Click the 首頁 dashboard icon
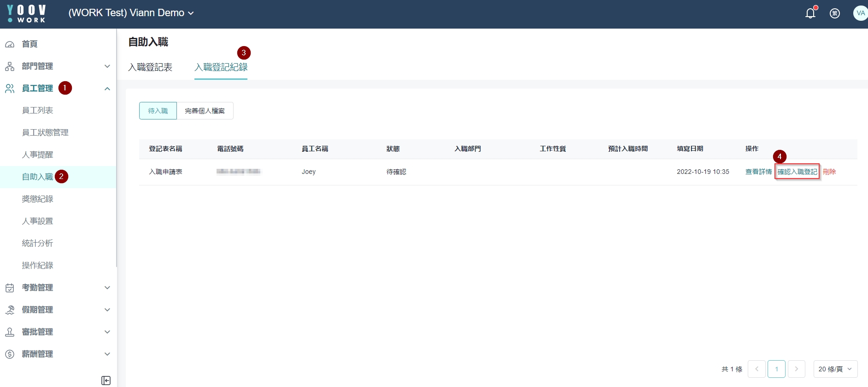 click(x=10, y=44)
